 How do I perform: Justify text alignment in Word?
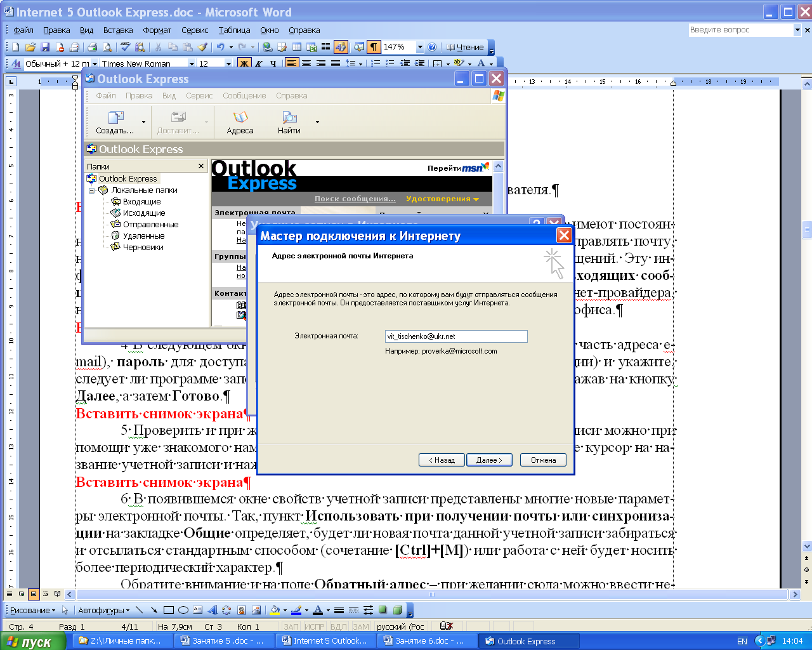coord(336,63)
